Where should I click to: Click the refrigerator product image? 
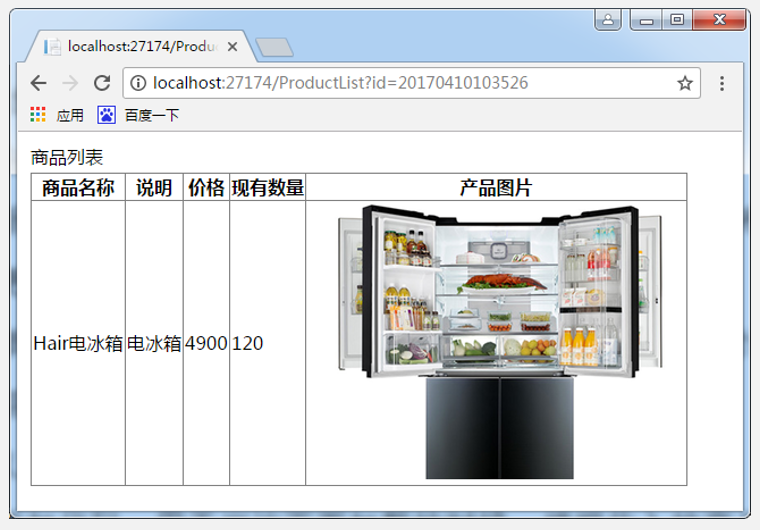(500, 342)
